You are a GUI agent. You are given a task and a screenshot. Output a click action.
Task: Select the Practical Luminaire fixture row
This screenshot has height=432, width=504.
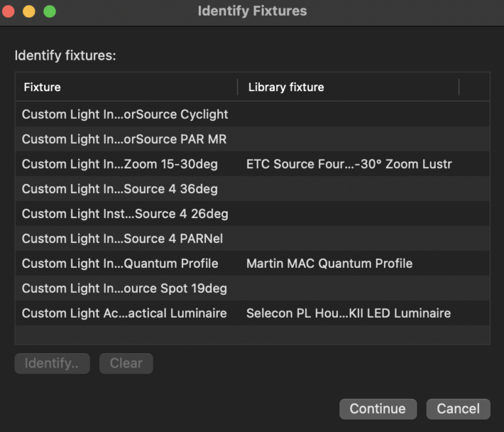point(124,313)
